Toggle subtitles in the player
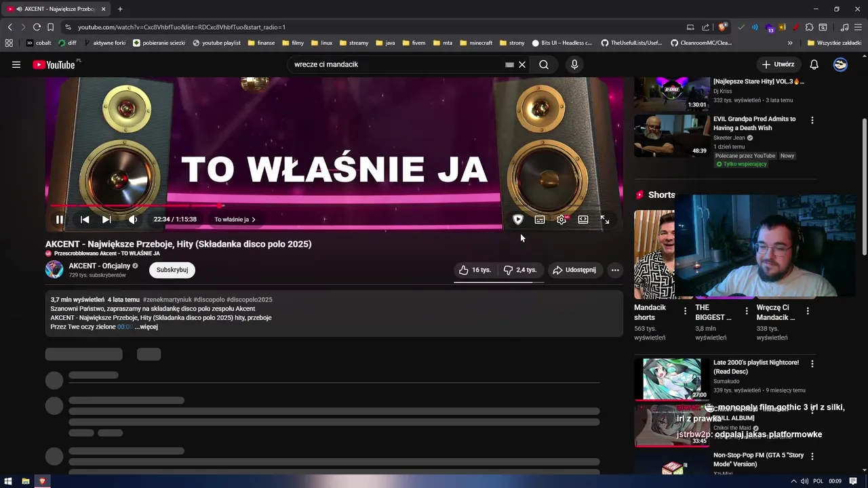 point(540,220)
